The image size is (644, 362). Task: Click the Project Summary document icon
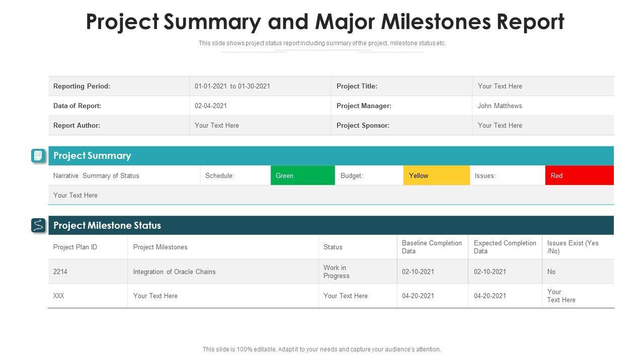tap(38, 156)
